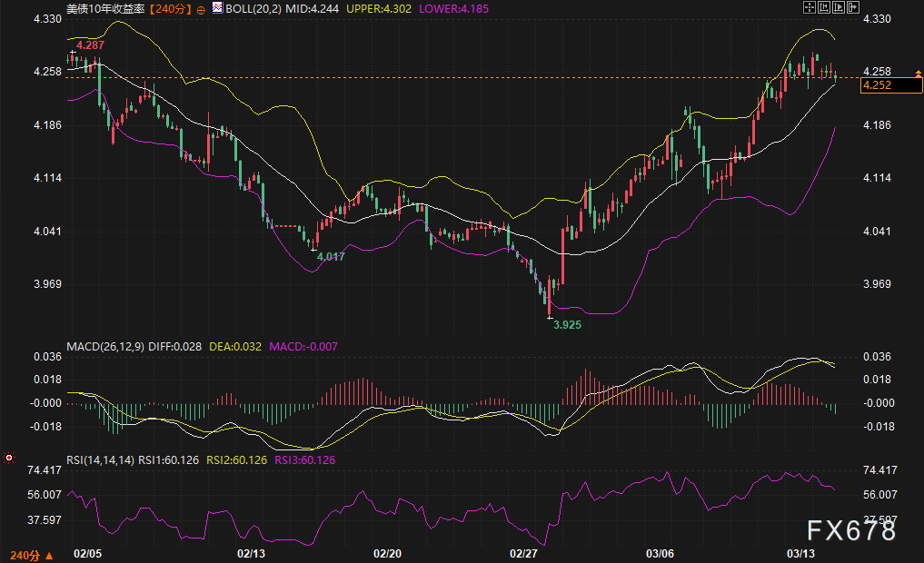
Task: Click the jump-to-start chart icon
Action: pos(824,7)
